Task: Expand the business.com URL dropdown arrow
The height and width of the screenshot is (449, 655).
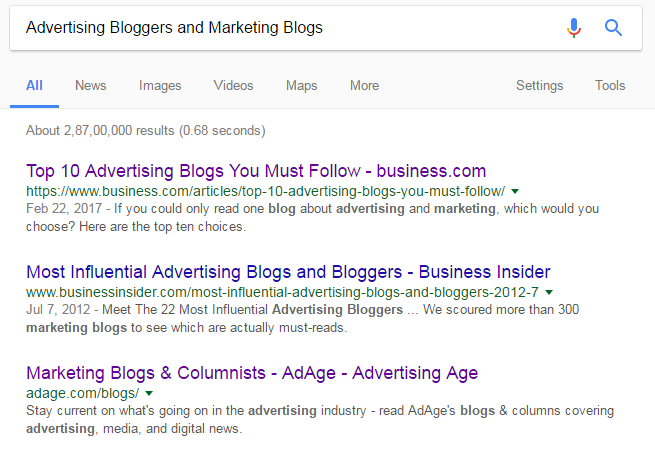Action: pos(515,191)
